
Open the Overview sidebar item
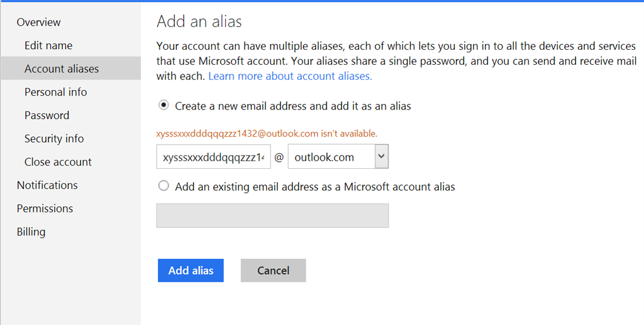point(38,22)
